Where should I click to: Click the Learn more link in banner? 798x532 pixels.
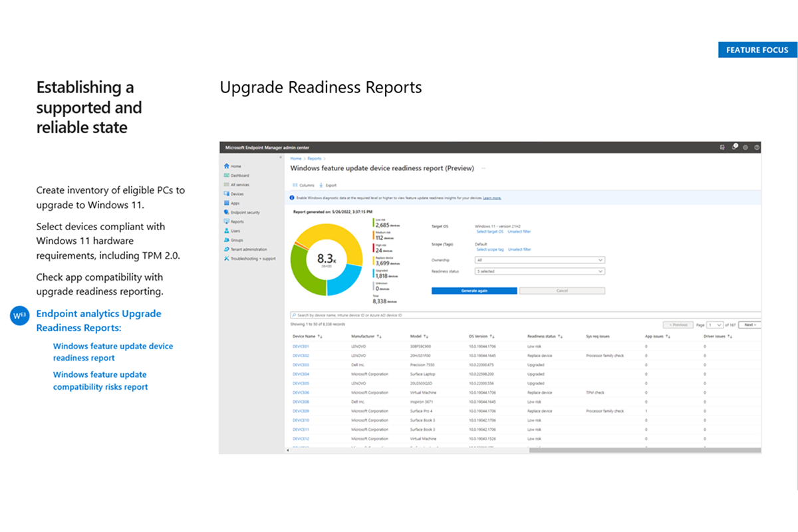[492, 198]
